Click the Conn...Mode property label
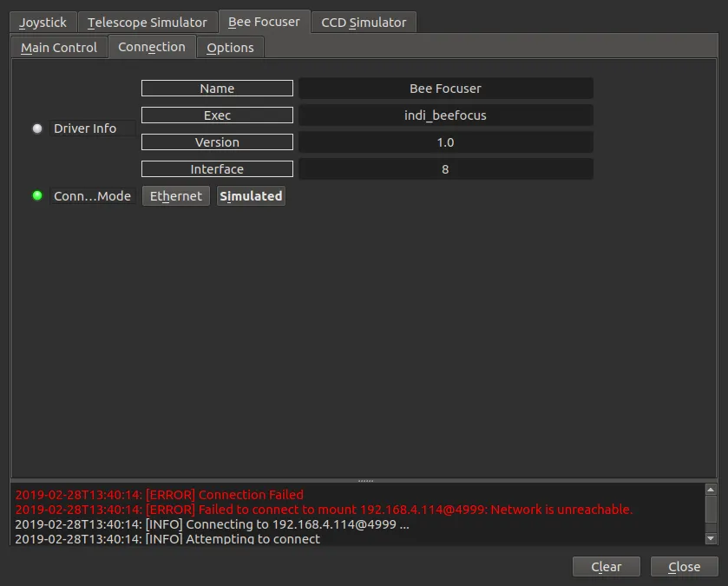The image size is (728, 586). point(92,196)
